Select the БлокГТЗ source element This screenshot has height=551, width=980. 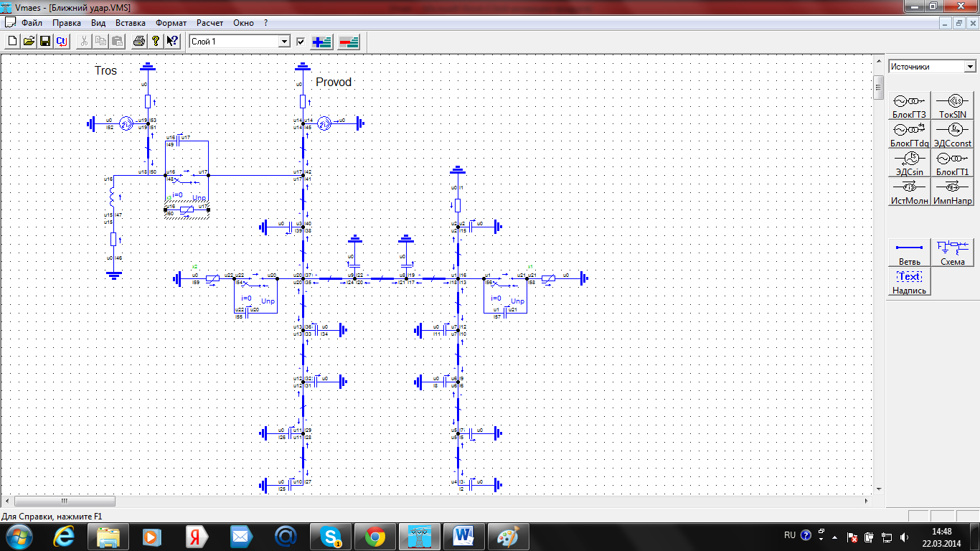(909, 105)
